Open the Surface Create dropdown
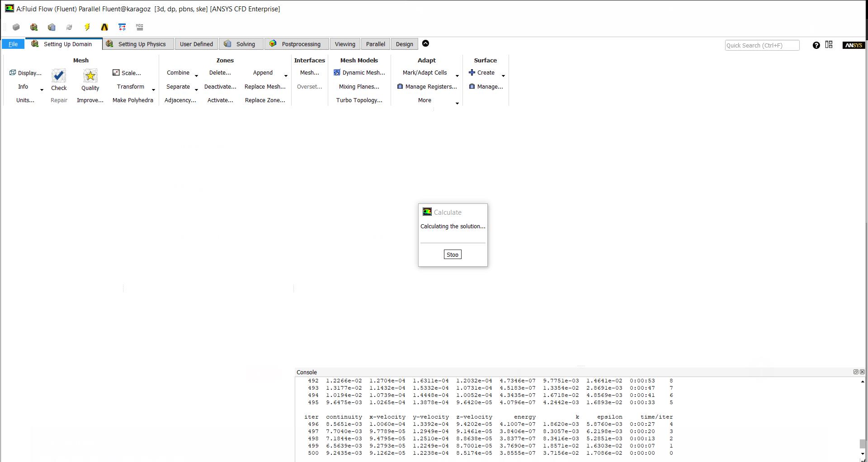This screenshot has height=462, width=868. [x=503, y=76]
